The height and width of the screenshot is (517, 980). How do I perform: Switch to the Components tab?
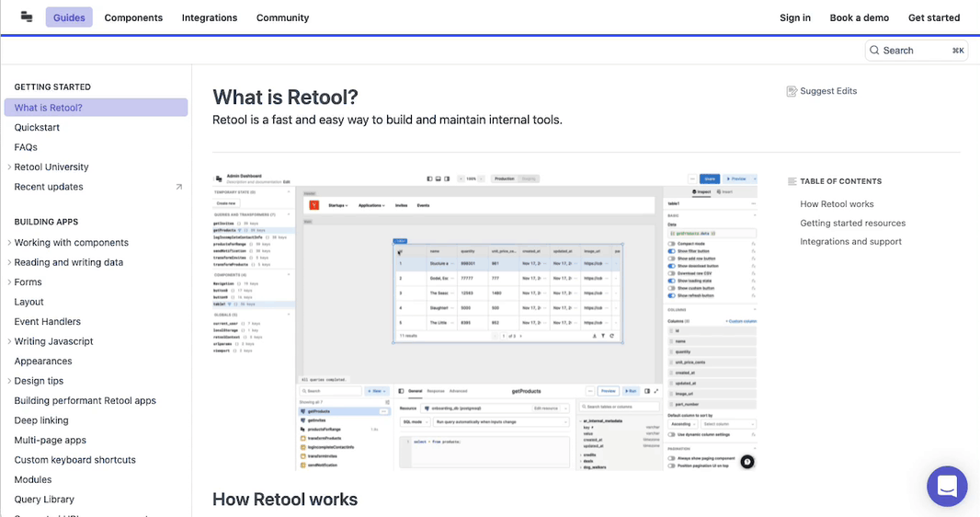133,17
